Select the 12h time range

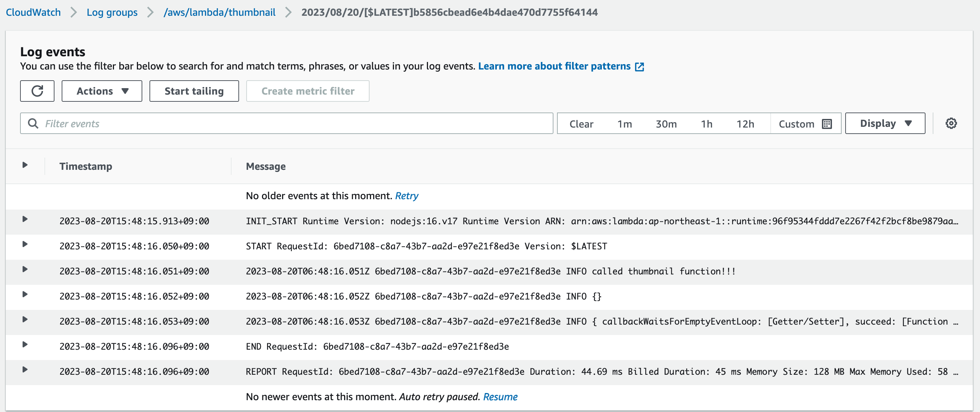pos(745,124)
